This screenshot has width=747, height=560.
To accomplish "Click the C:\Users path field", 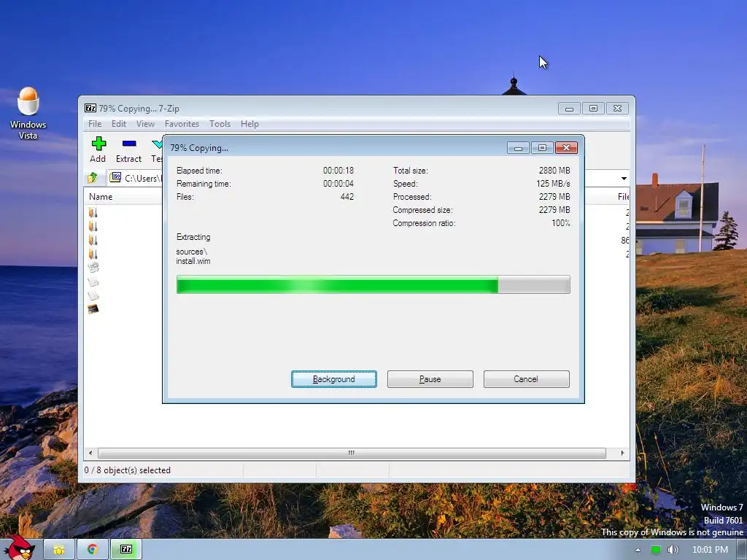I will pyautogui.click(x=136, y=178).
